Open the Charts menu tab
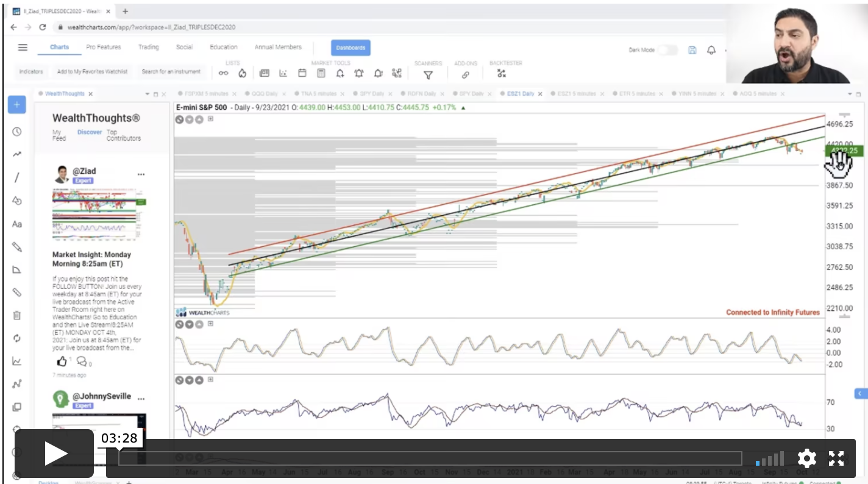This screenshot has width=868, height=484. pos(59,47)
